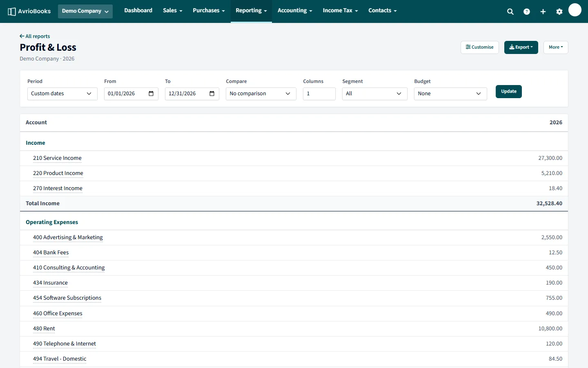This screenshot has height=368, width=588.
Task: Expand the Period dropdown
Action: click(62, 94)
